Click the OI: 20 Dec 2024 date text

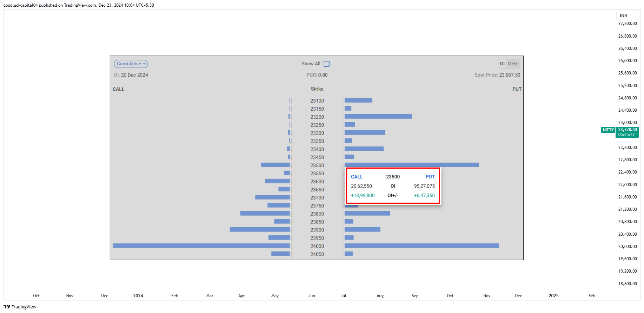tap(131, 75)
